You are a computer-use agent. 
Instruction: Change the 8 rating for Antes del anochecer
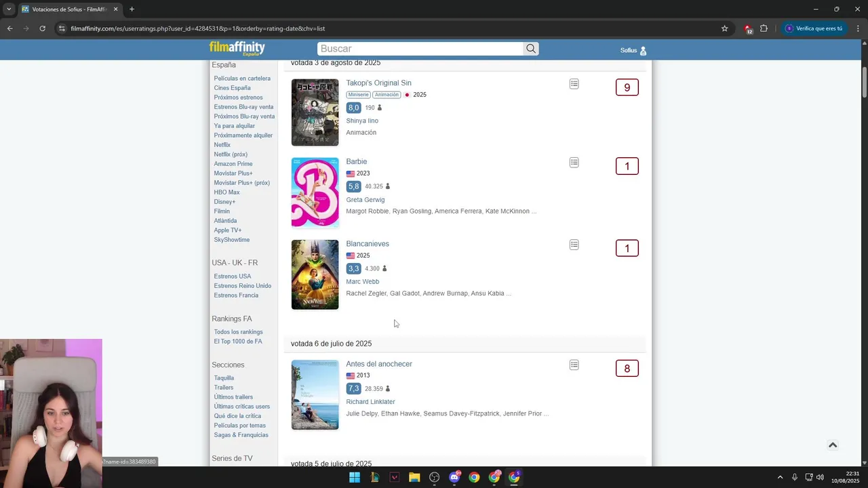tap(627, 369)
